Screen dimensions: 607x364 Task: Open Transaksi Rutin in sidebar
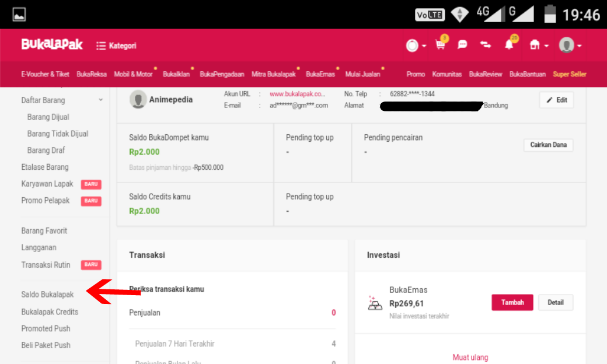point(46,265)
